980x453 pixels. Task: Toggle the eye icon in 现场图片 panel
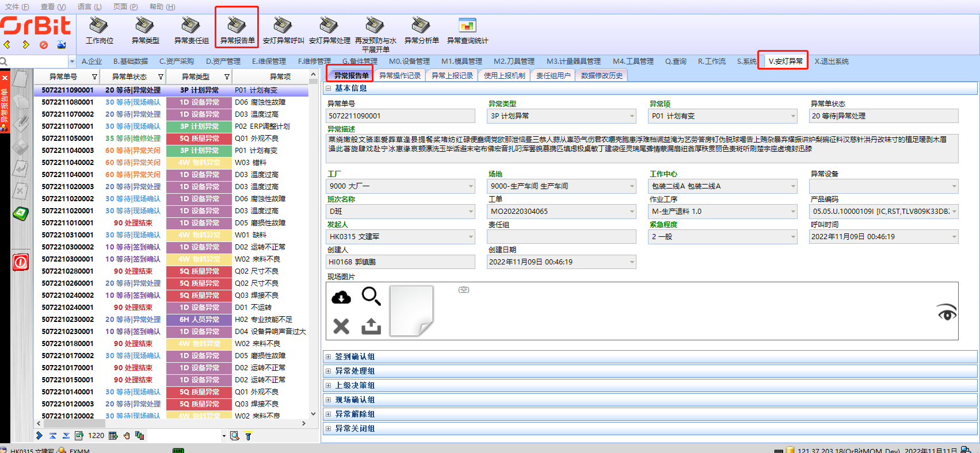pos(947,313)
